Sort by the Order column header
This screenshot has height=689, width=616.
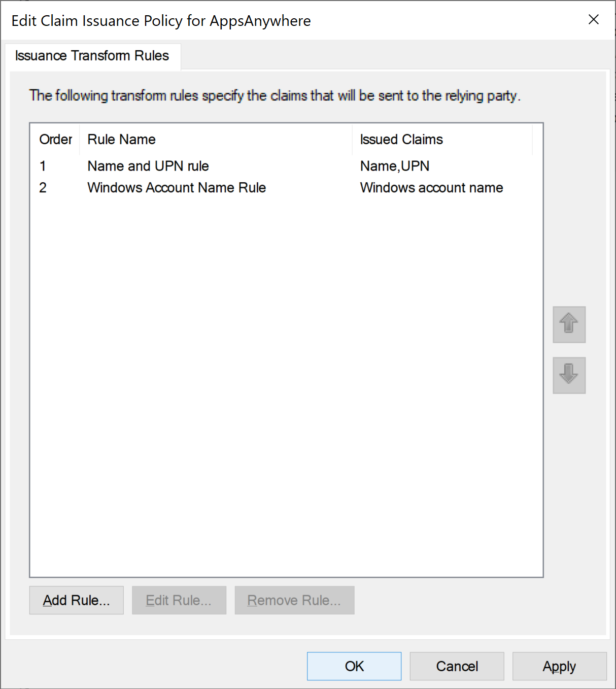(55, 140)
